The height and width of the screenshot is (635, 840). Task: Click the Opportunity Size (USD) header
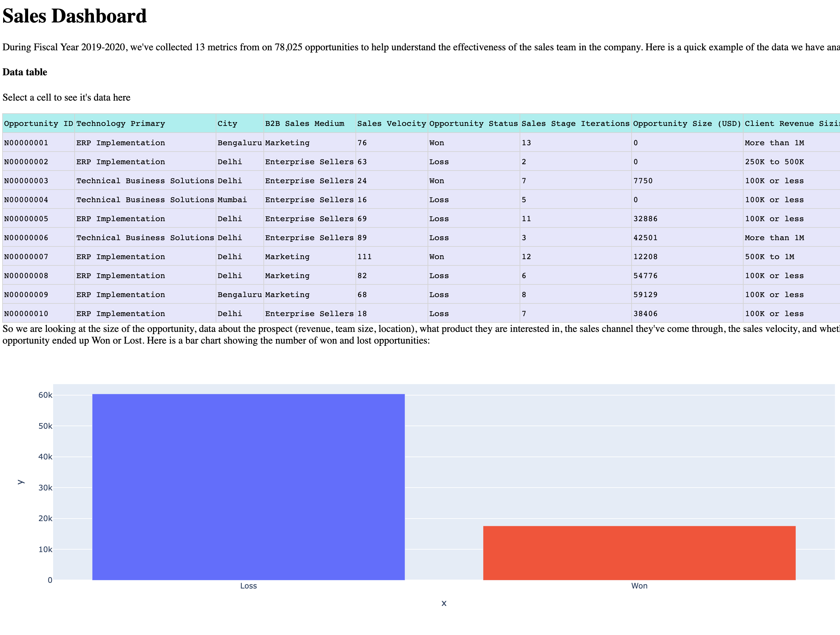pos(687,123)
